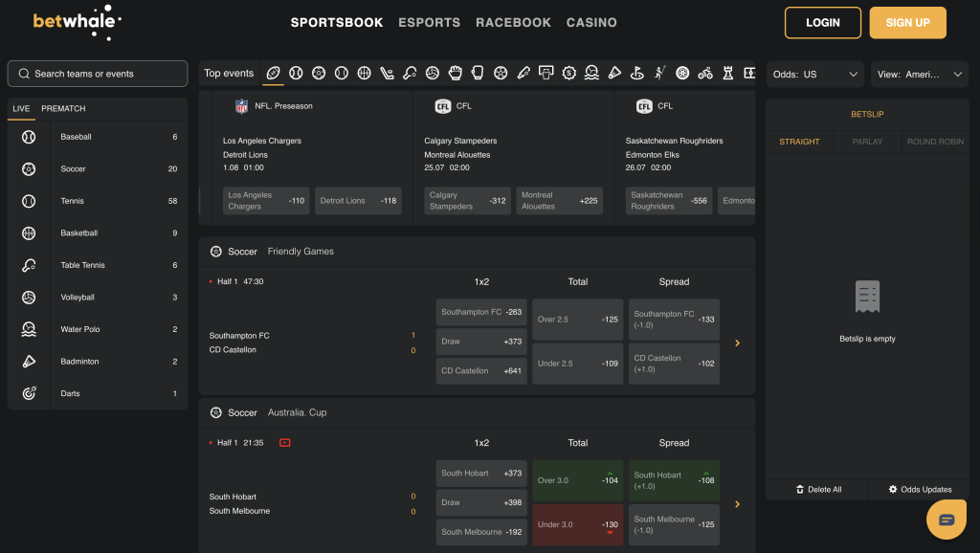Bet CD Castellon (+1.0) spread -102
Screen dimensions: 980x553
tap(674, 363)
